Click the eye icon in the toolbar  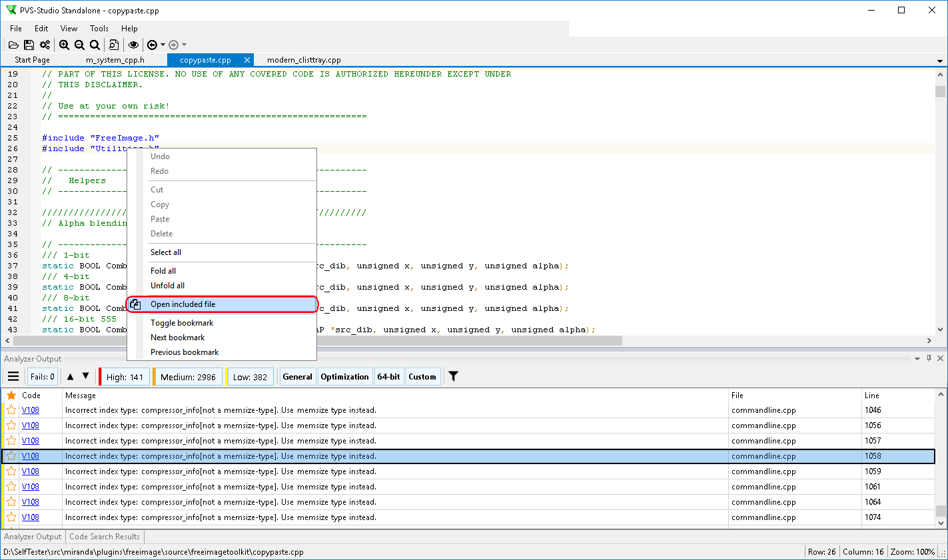[133, 45]
